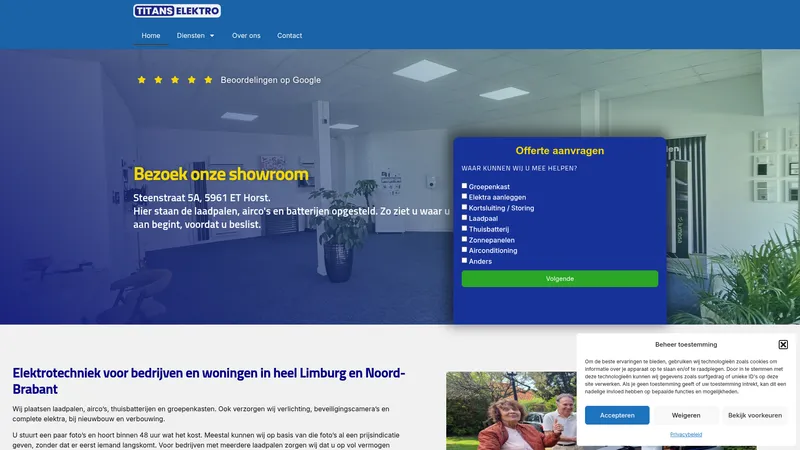Open Bekijk voorkeuren cookie settings
Viewport: 800px width, 450px height.
click(x=755, y=415)
